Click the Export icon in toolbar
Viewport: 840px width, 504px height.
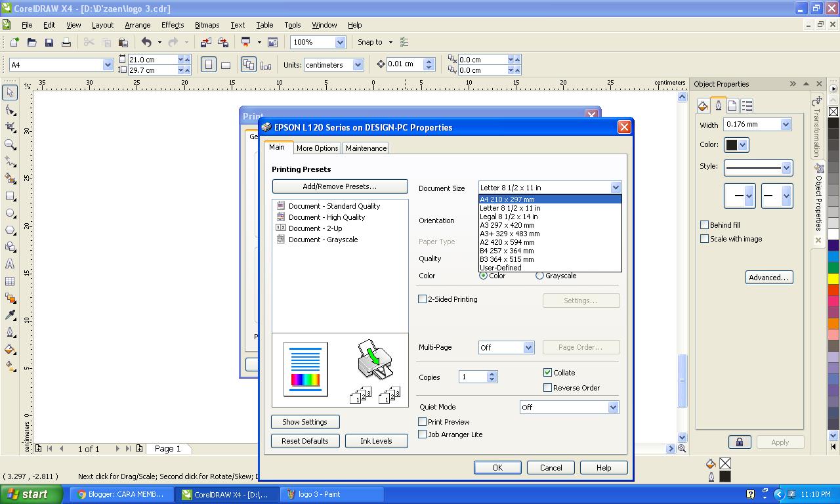223,42
